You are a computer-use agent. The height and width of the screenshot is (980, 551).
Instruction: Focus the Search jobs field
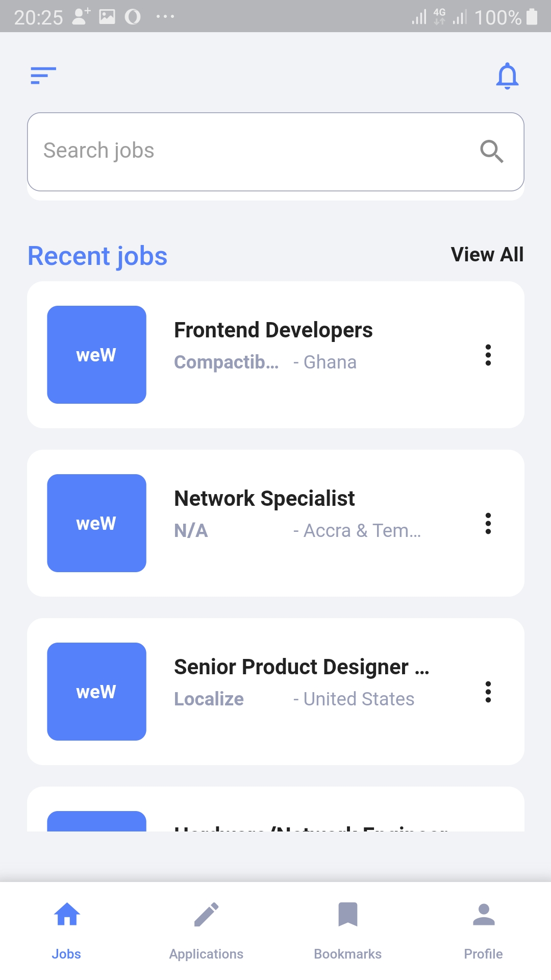[x=275, y=152]
